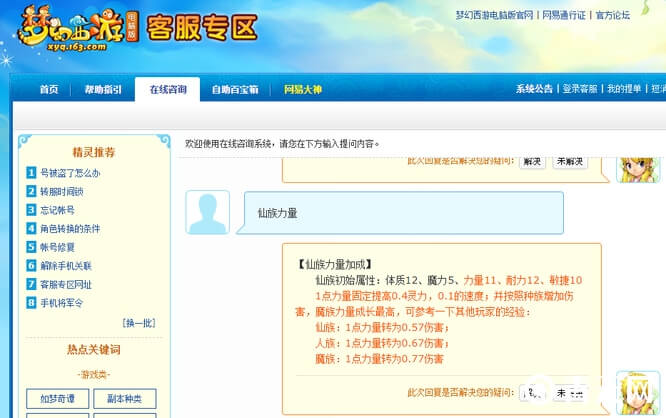Click the 人族：1点力量转为0.67伤害 line
This screenshot has width=666, height=418.
click(x=382, y=343)
